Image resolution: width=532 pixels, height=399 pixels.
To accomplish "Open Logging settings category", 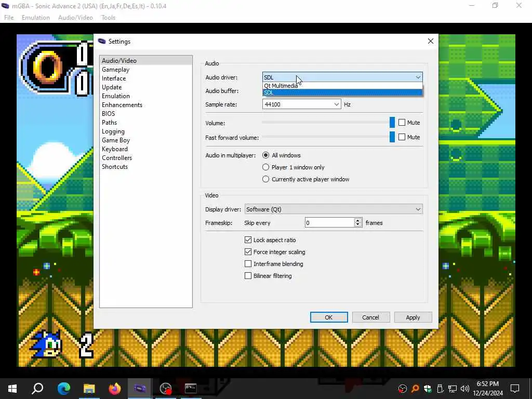I will (x=146, y=131).
